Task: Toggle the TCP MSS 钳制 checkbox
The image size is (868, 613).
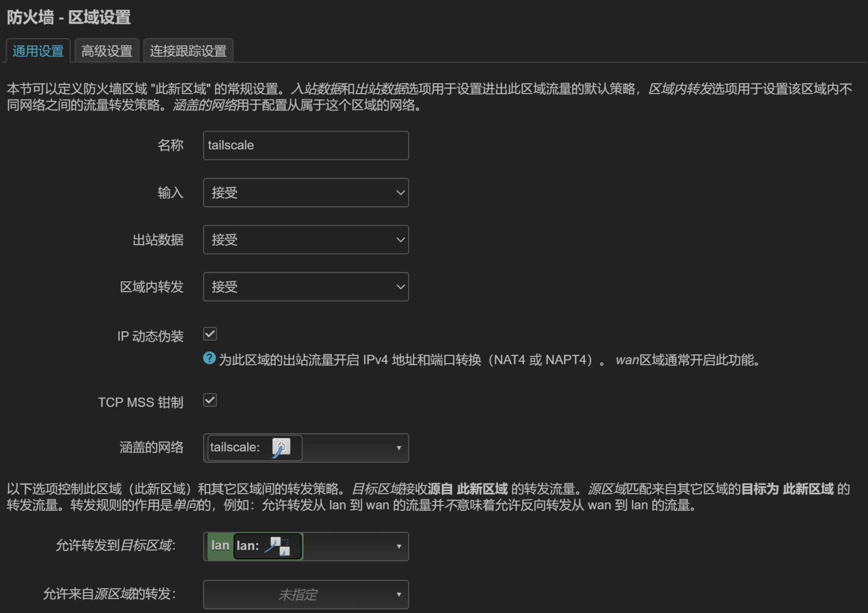Action: coord(210,400)
